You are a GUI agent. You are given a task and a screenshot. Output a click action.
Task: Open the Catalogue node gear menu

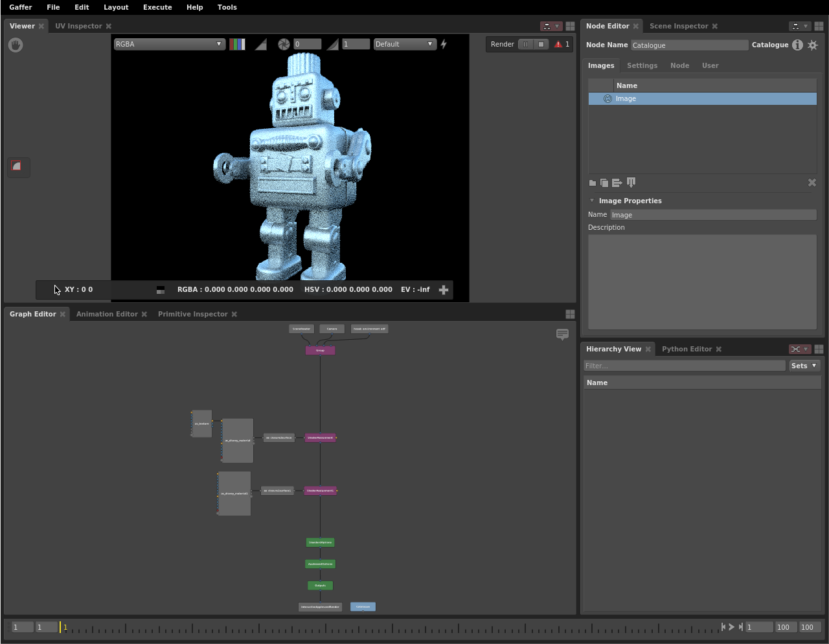[x=813, y=45]
